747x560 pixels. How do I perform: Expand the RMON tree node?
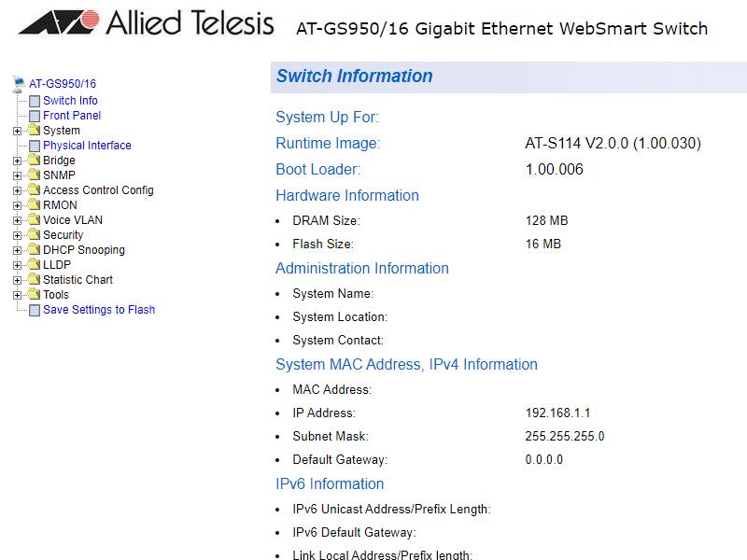tap(18, 205)
